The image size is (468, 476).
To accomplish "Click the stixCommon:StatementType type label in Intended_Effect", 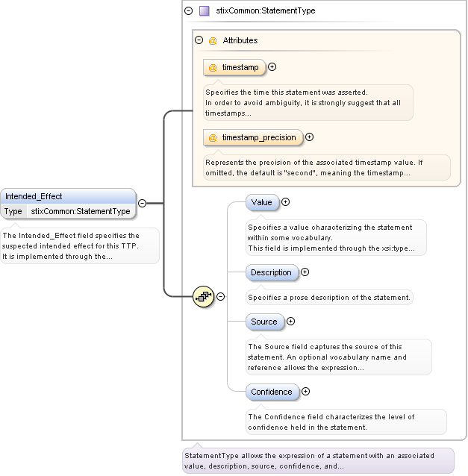I will click(81, 211).
